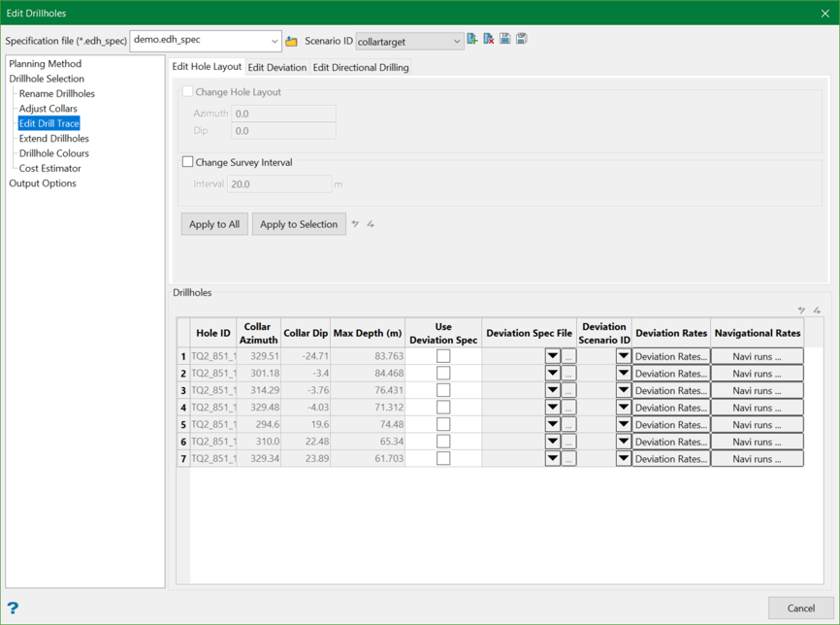Click the browse folder icon for specification file

tap(291, 42)
